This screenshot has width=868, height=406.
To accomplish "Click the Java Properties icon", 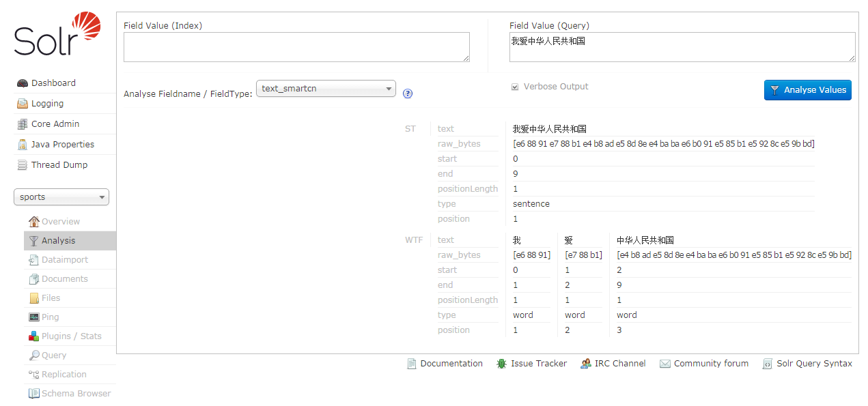I will click(23, 145).
